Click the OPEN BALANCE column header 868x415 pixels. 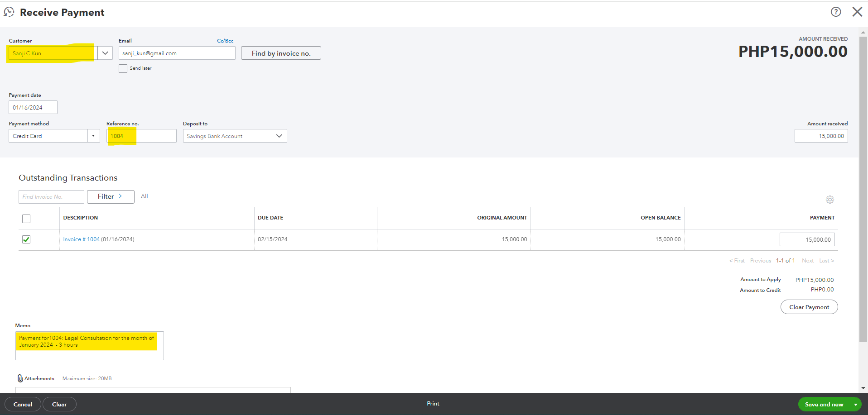[x=661, y=218]
